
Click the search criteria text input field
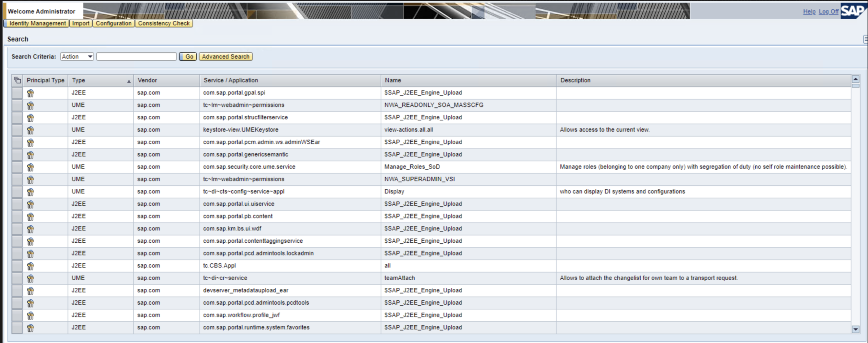point(136,57)
